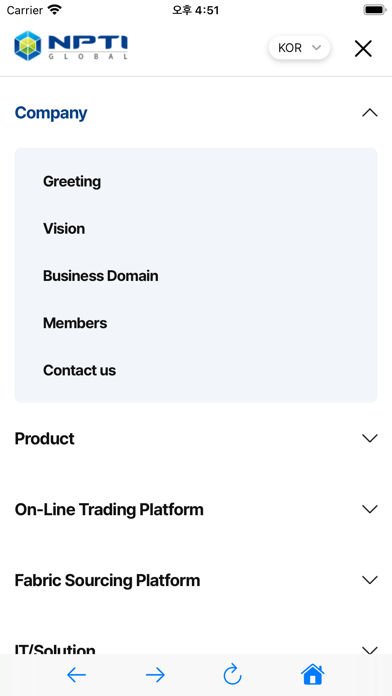Expand Fabric Sourcing Platform chevron
The width and height of the screenshot is (392, 696).
tap(369, 580)
